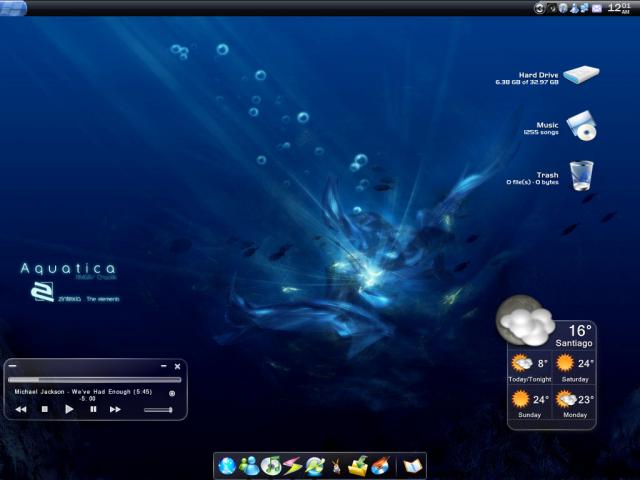This screenshot has height=480, width=640.
Task: Launch the rabbit icon in the dock
Action: pyautogui.click(x=336, y=467)
